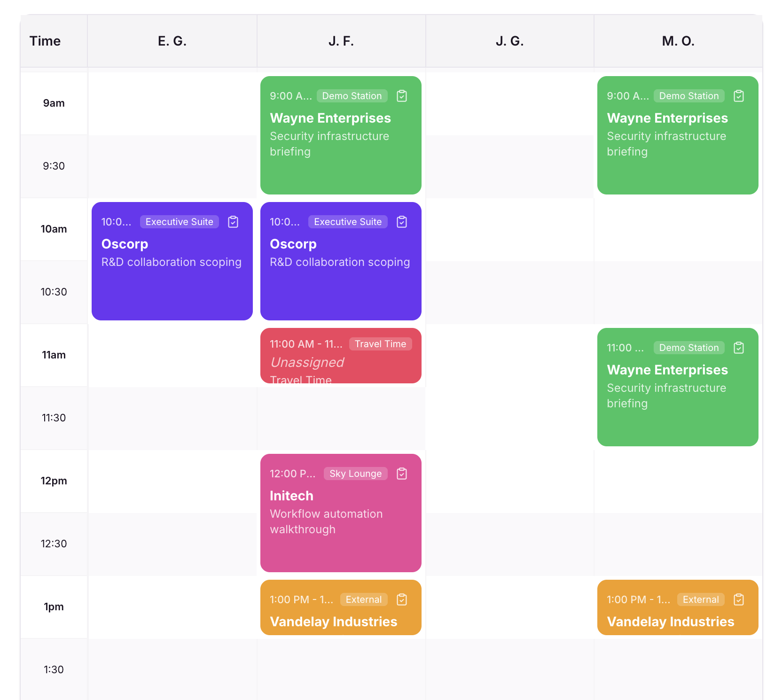The width and height of the screenshot is (782, 700).
Task: Click Security infrastructure briefing in M. O. 11am card
Action: tap(666, 396)
